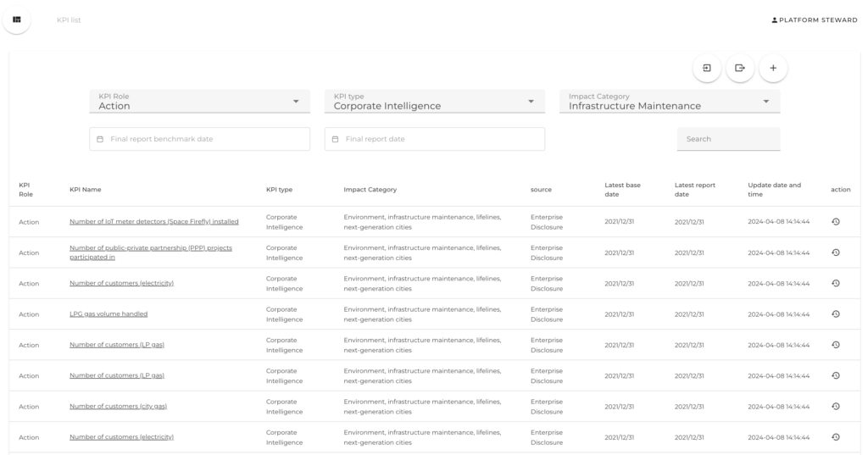The height and width of the screenshot is (455, 868).
Task: Click history icon for customers (city gas) row
Action: pos(835,407)
